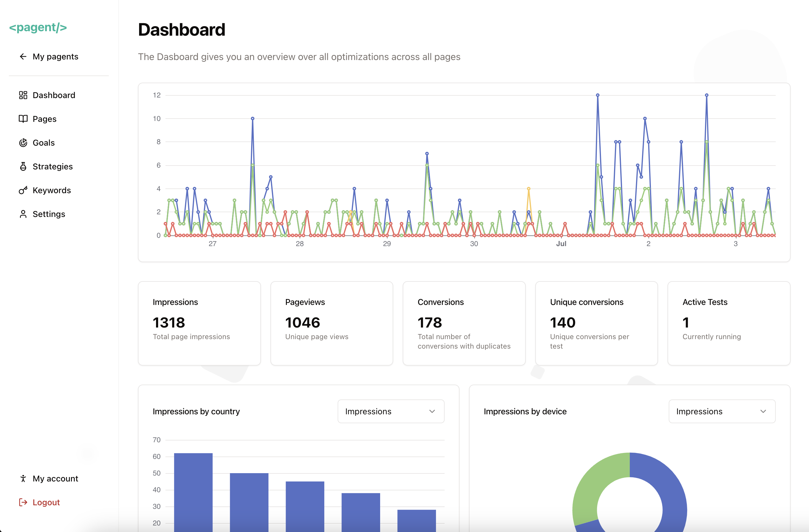
Task: Click the Dashboard page title
Action: 182,30
